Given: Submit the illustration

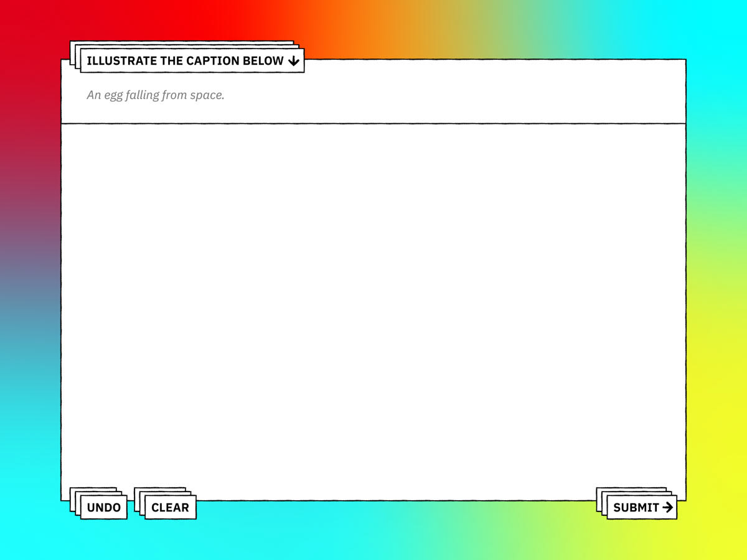Looking at the screenshot, I should tap(642, 507).
